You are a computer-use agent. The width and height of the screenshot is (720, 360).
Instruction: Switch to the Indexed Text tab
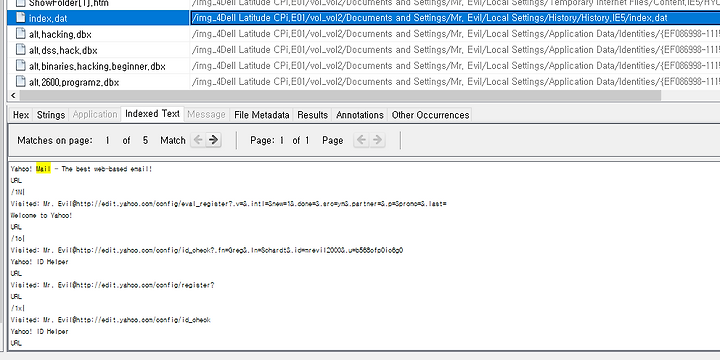coord(152,114)
